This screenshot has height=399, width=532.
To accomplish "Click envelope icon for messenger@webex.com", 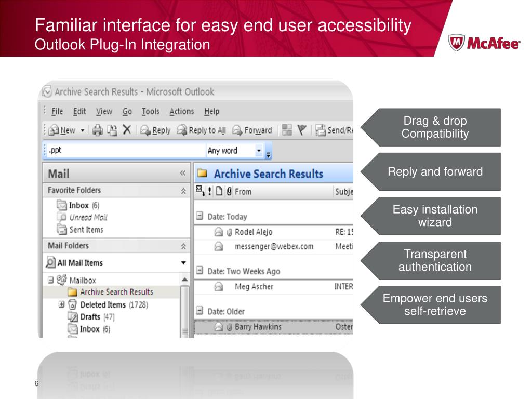I will tap(219, 247).
